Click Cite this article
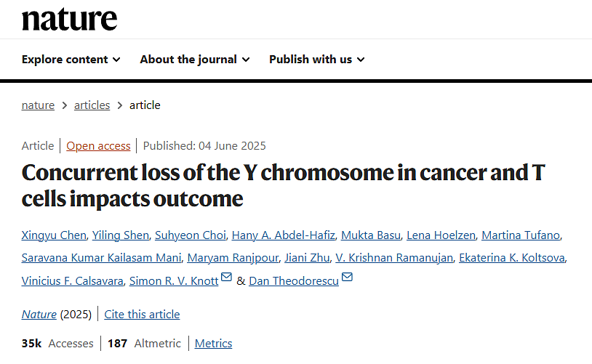592x364 pixels. click(142, 315)
